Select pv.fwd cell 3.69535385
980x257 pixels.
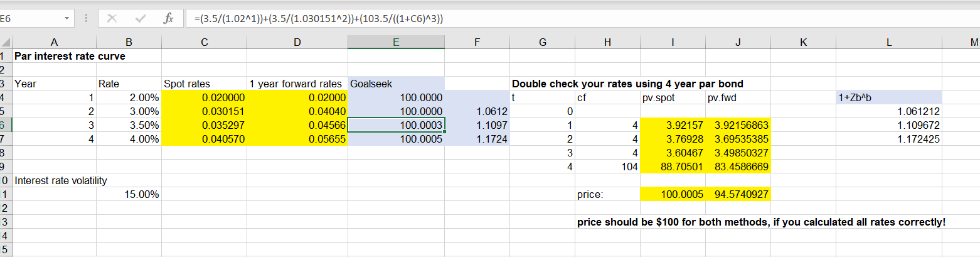point(738,139)
